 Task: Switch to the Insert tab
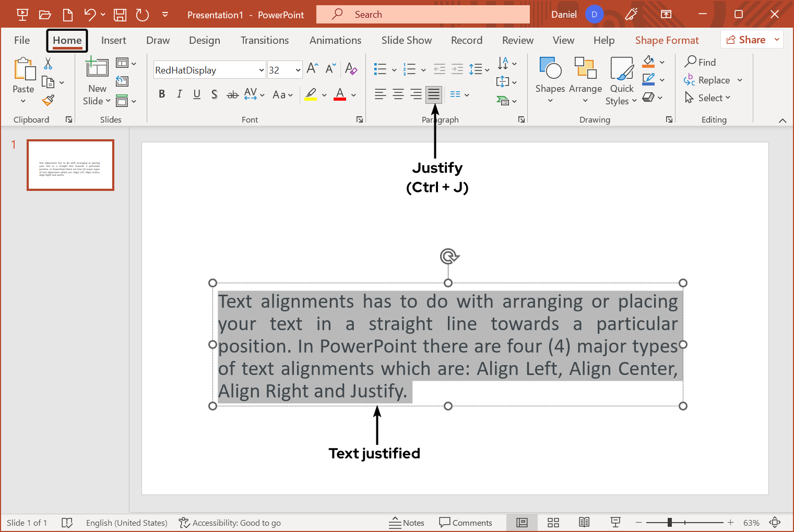point(113,40)
